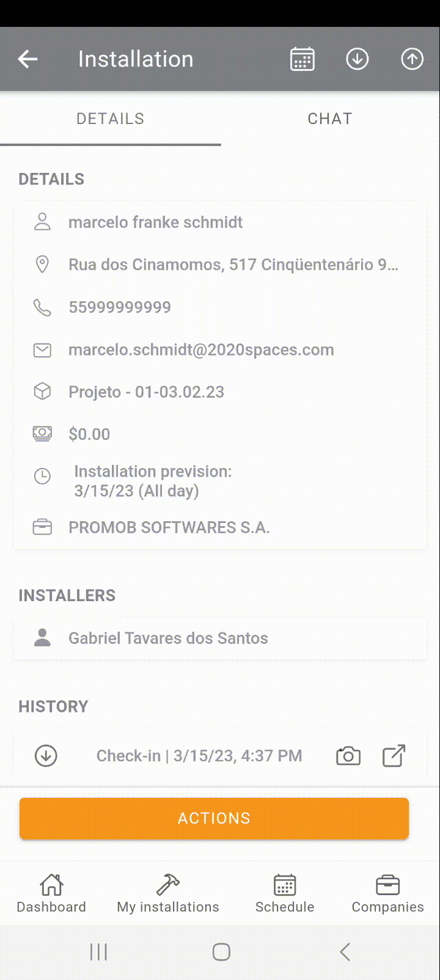Tap email marcelo.schmidt@2020spaces.com
The image size is (440, 980).
click(x=201, y=350)
